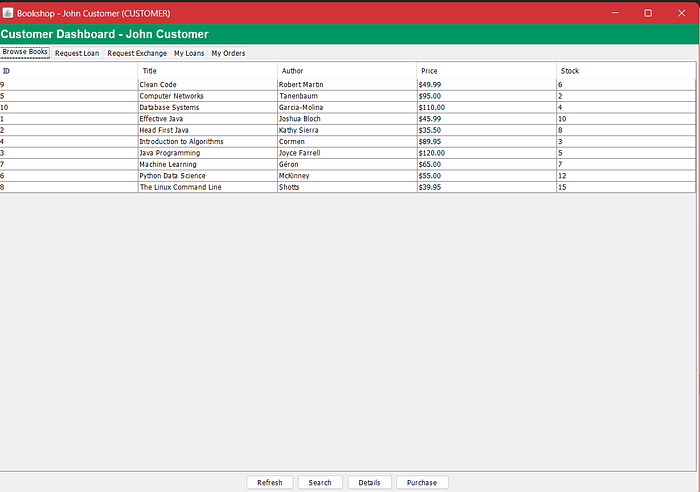Close the Bookshop window
The image size is (700, 492).
(x=681, y=13)
